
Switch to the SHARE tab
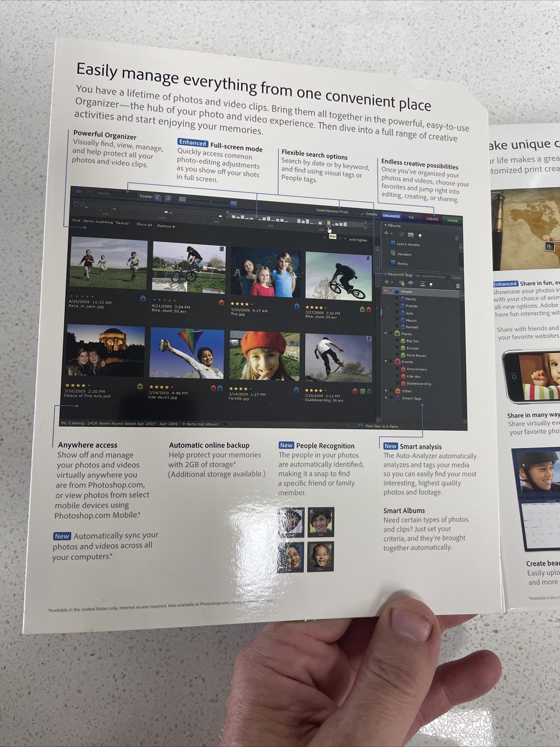point(453,220)
